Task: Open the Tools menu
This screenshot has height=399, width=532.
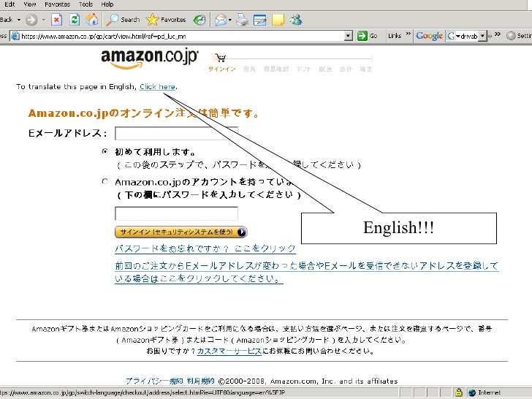Action: point(85,4)
